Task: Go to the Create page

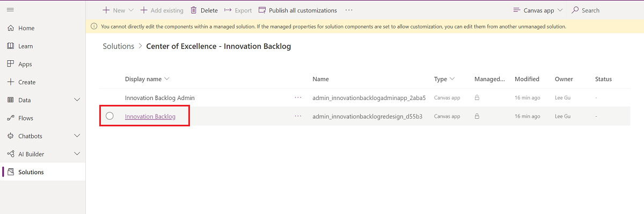Action: click(27, 82)
